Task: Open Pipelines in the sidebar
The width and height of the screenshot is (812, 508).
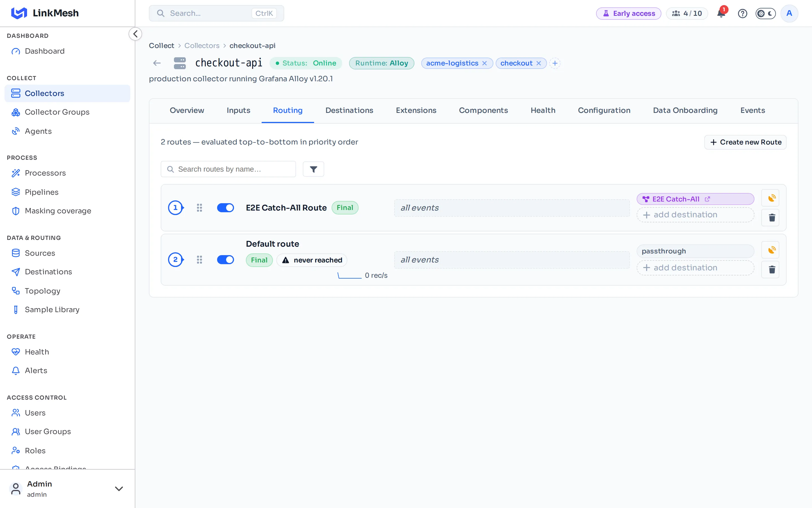Action: [x=67, y=192]
